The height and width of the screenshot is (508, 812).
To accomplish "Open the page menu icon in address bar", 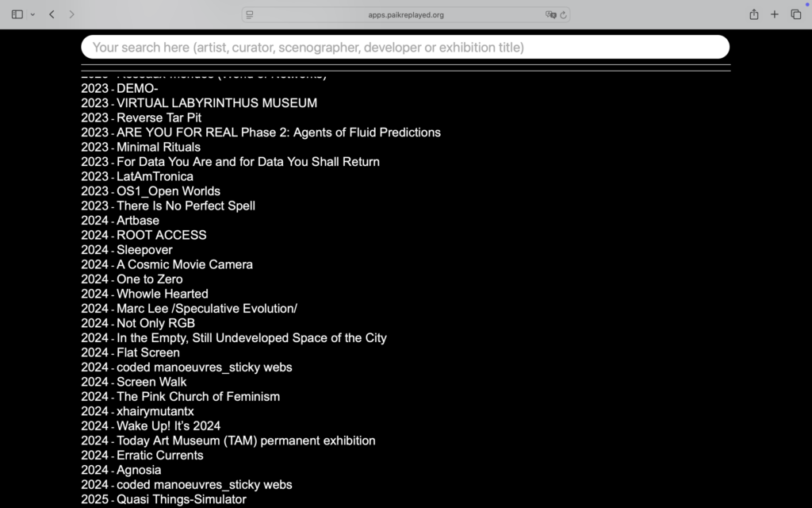I will pos(250,14).
